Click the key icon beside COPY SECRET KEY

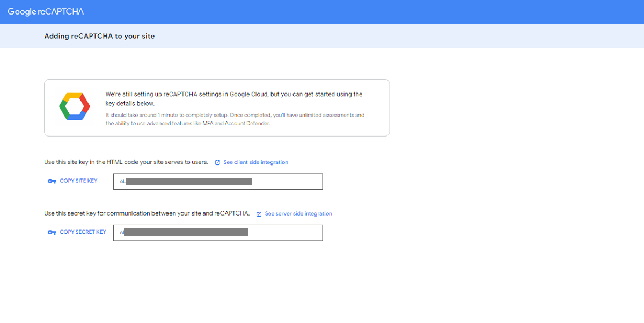(x=52, y=232)
